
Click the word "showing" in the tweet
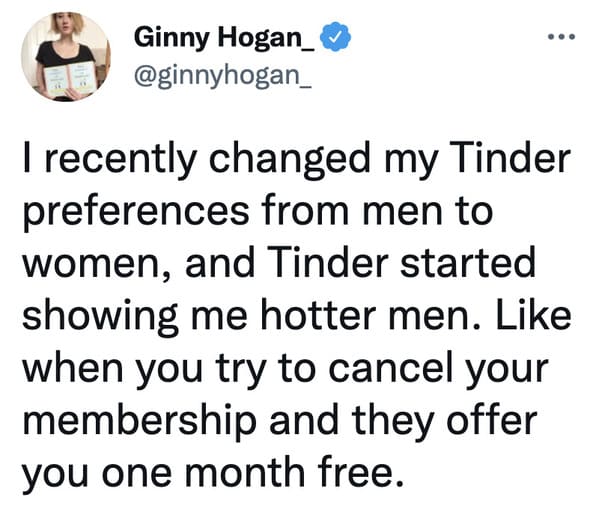click(100, 317)
